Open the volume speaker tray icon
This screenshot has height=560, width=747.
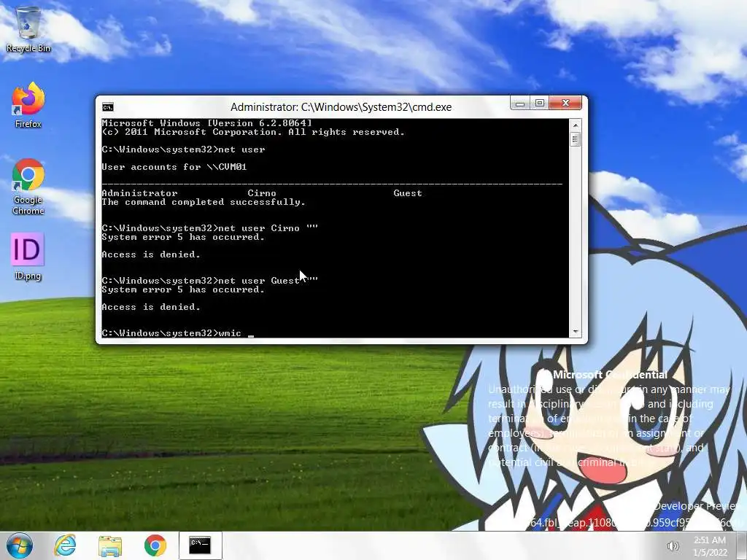pyautogui.click(x=673, y=546)
